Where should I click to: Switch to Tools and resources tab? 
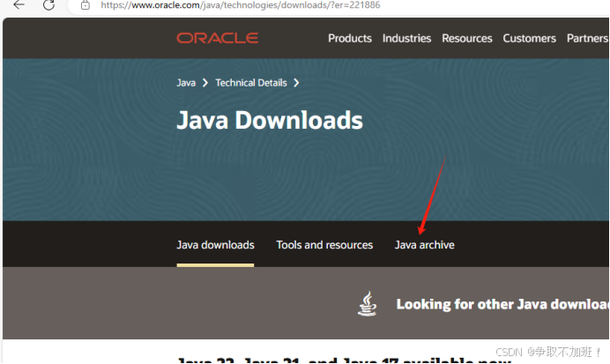[x=324, y=245]
